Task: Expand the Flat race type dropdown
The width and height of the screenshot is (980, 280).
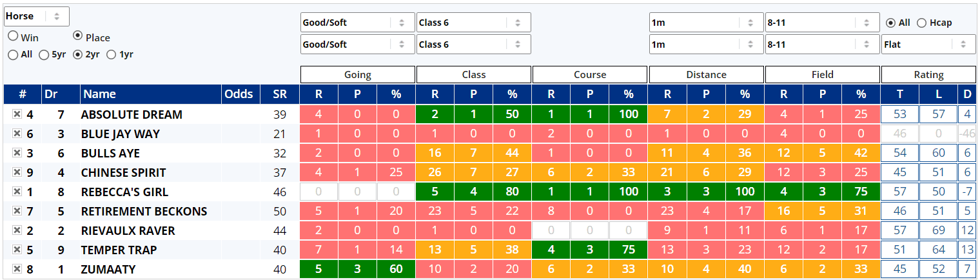Action: (928, 45)
